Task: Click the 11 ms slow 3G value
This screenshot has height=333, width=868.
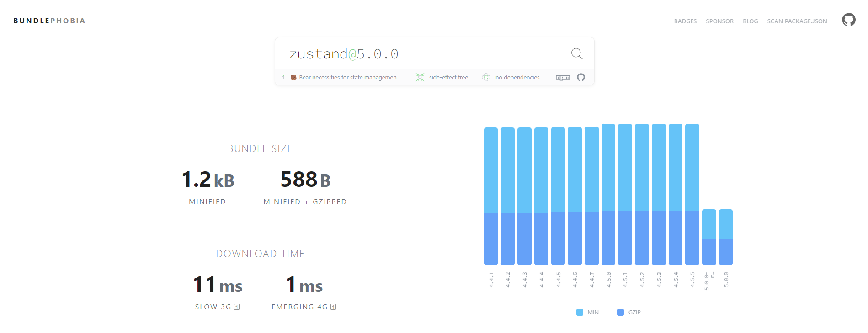Action: 218,285
